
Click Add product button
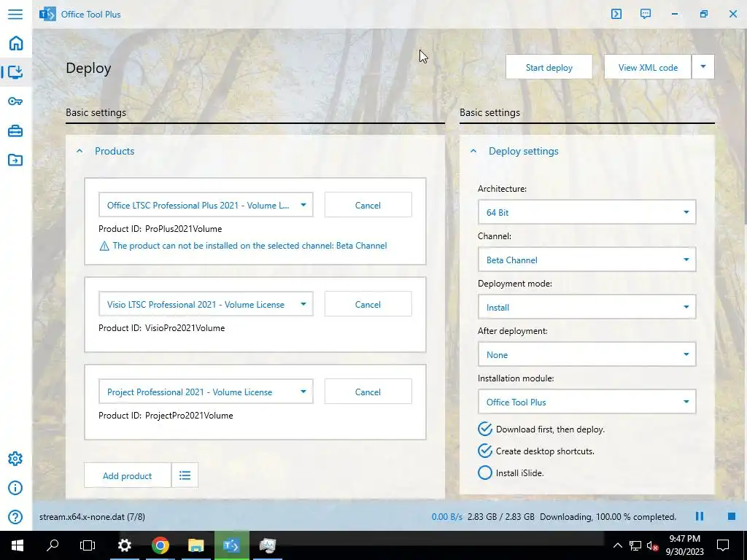tap(127, 475)
